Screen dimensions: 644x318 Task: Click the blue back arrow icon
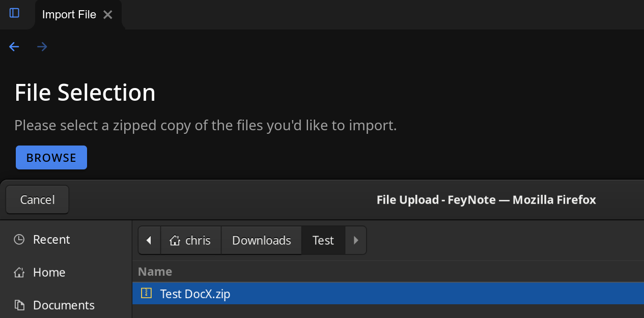pyautogui.click(x=14, y=46)
